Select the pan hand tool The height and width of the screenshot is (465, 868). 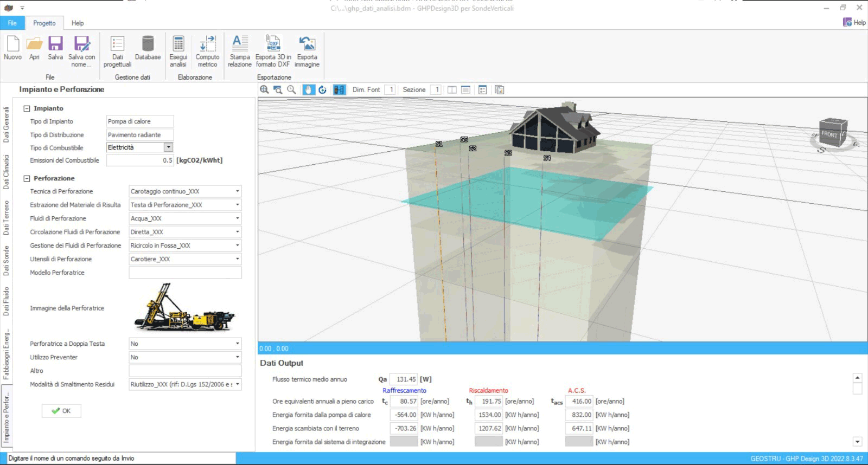click(x=308, y=90)
